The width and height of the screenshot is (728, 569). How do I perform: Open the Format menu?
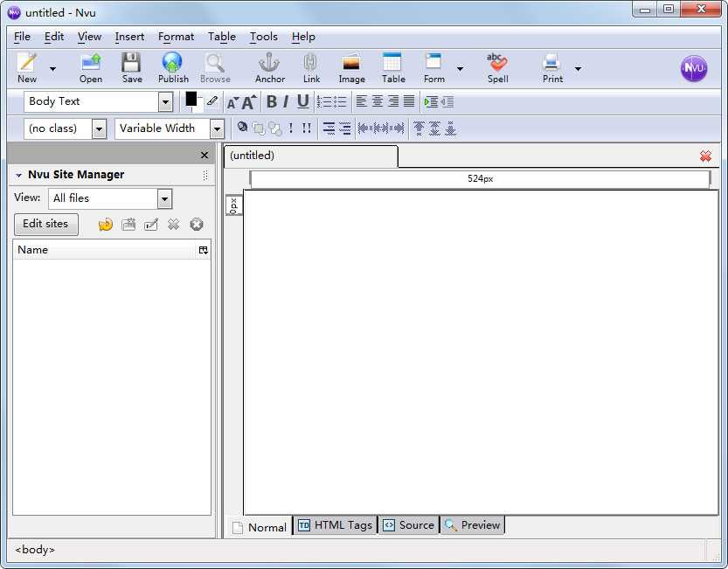coord(176,37)
